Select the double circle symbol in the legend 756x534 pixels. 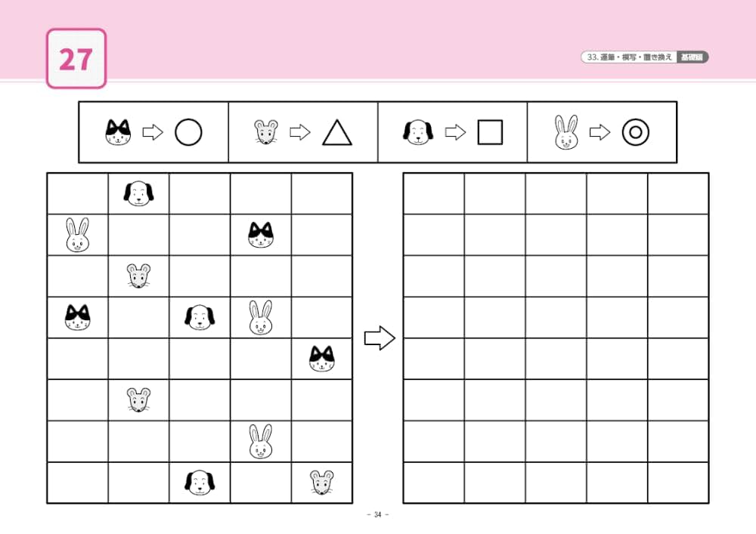pos(636,132)
